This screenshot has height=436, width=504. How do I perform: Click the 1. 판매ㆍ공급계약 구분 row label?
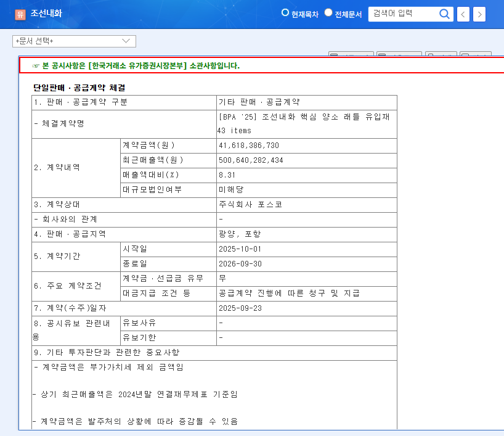click(x=124, y=102)
